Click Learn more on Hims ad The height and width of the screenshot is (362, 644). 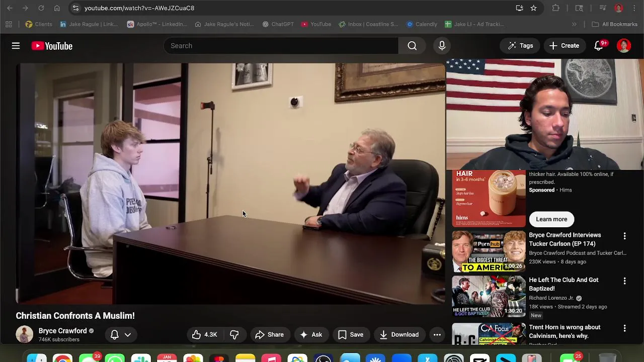tap(551, 219)
